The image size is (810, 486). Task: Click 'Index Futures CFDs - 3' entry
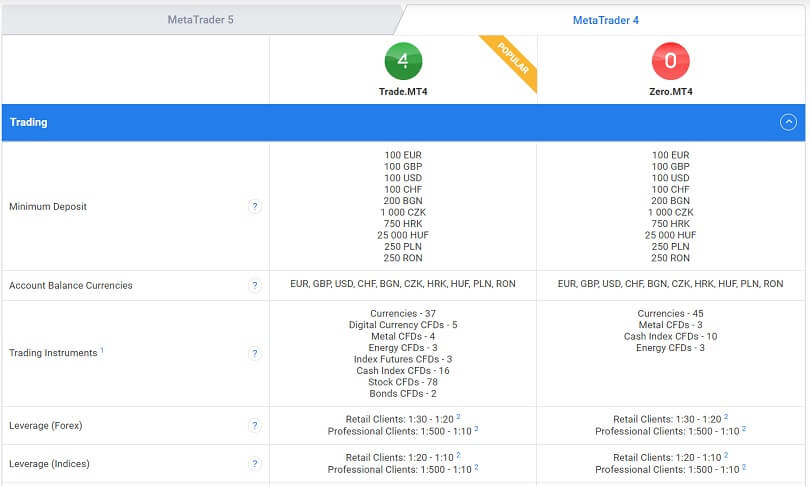tap(403, 359)
